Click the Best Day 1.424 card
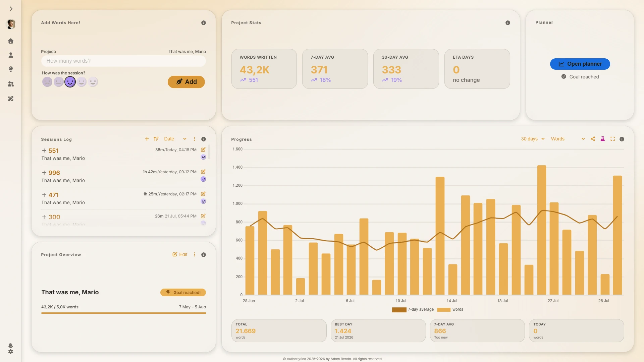 [x=378, y=330]
